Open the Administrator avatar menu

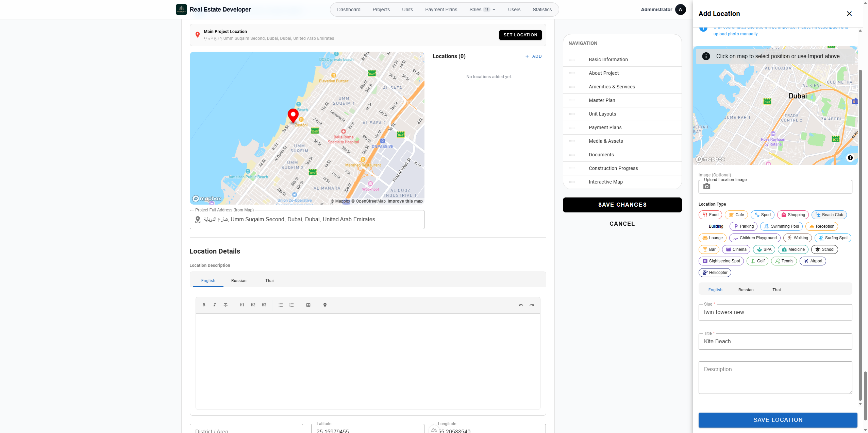point(680,10)
